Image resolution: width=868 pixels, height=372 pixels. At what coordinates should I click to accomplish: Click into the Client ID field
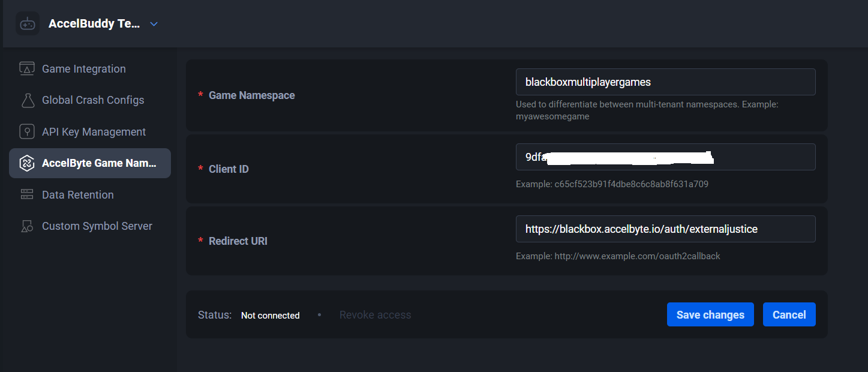tap(665, 157)
